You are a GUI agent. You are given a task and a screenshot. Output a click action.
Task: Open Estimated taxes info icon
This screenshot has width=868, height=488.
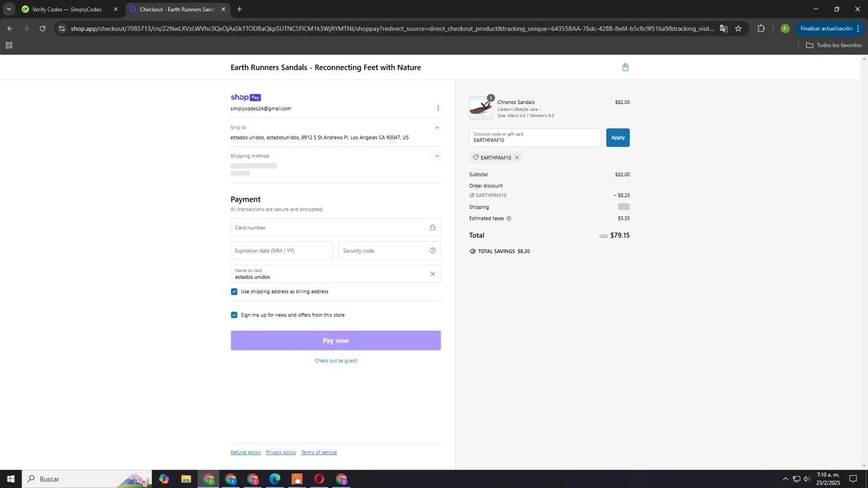pos(509,219)
